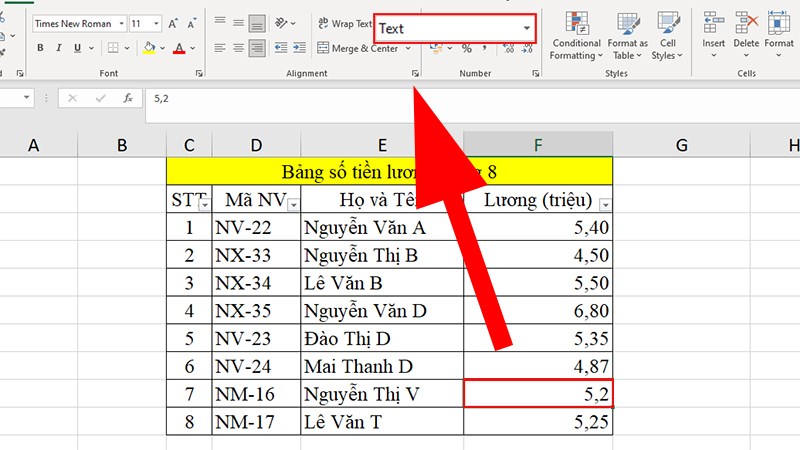The height and width of the screenshot is (450, 800).
Task: Apply yellow fill color bucket
Action: [x=149, y=48]
